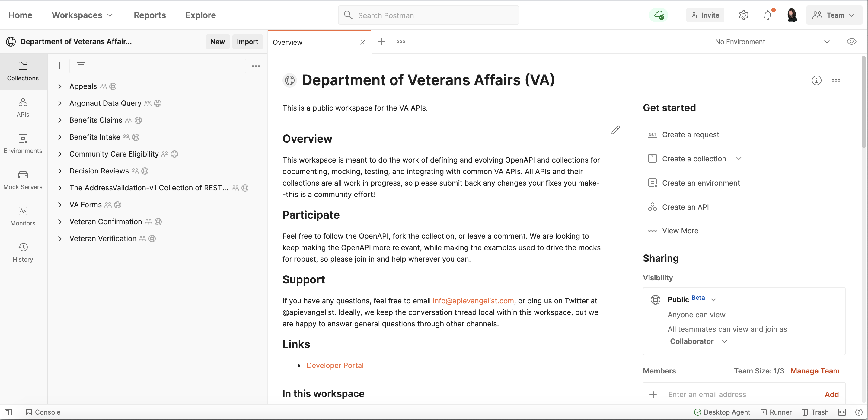
Task: Open the Console from the status bar
Action: (43, 412)
